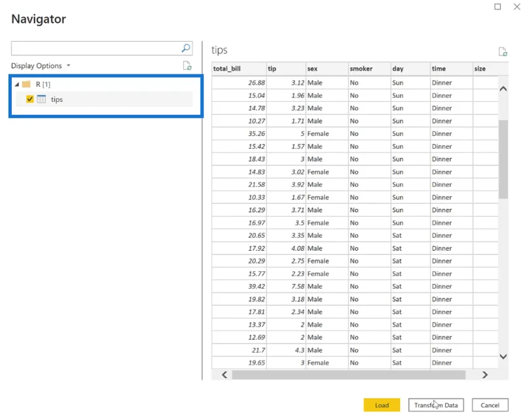Click the R folder icon
This screenshot has height=420, width=523.
[26, 84]
